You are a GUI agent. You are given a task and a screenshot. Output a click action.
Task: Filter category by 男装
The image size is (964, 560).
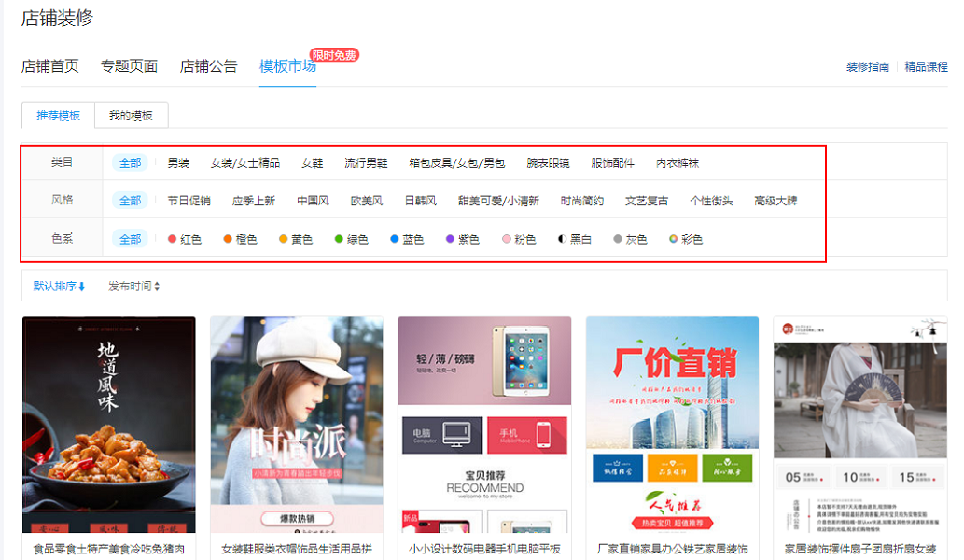(x=178, y=163)
